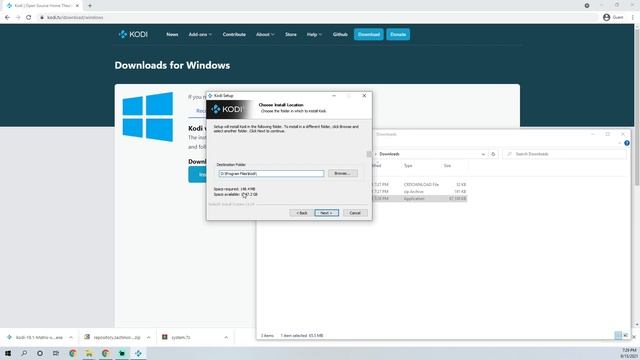This screenshot has width=640, height=360.
Task: Click the Downloads breadcrumb in Explorer
Action: tap(389, 154)
